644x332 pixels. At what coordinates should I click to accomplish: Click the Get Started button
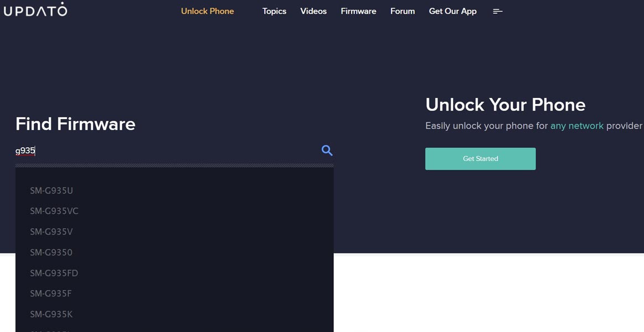(x=480, y=159)
